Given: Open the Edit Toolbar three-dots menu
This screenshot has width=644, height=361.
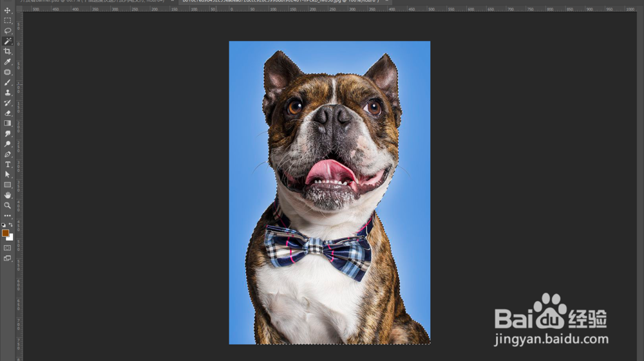Looking at the screenshot, I should pyautogui.click(x=7, y=216).
